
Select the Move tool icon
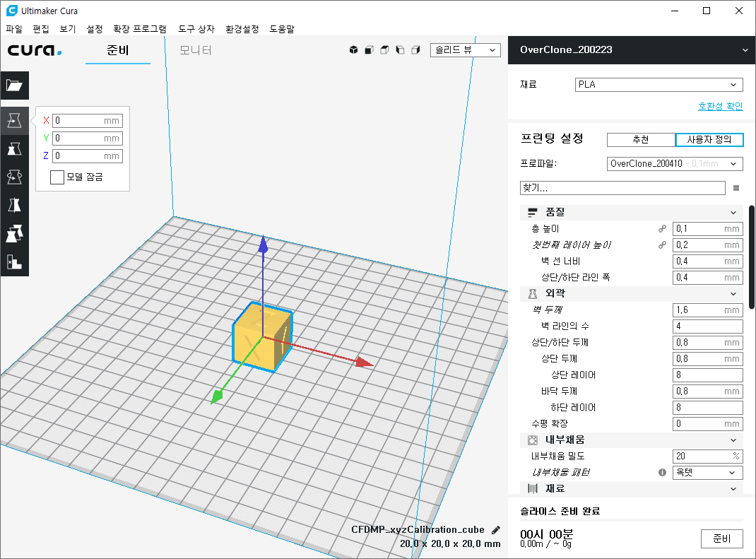point(14,120)
